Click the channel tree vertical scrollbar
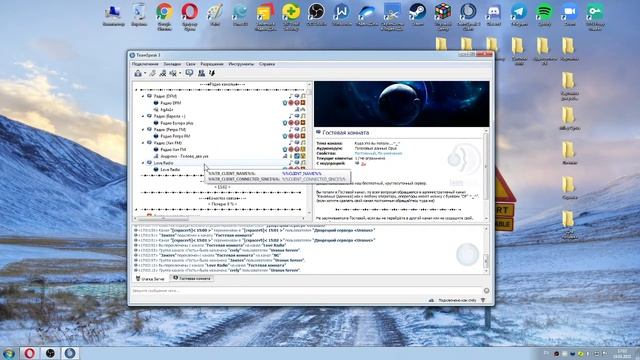 click(309, 149)
